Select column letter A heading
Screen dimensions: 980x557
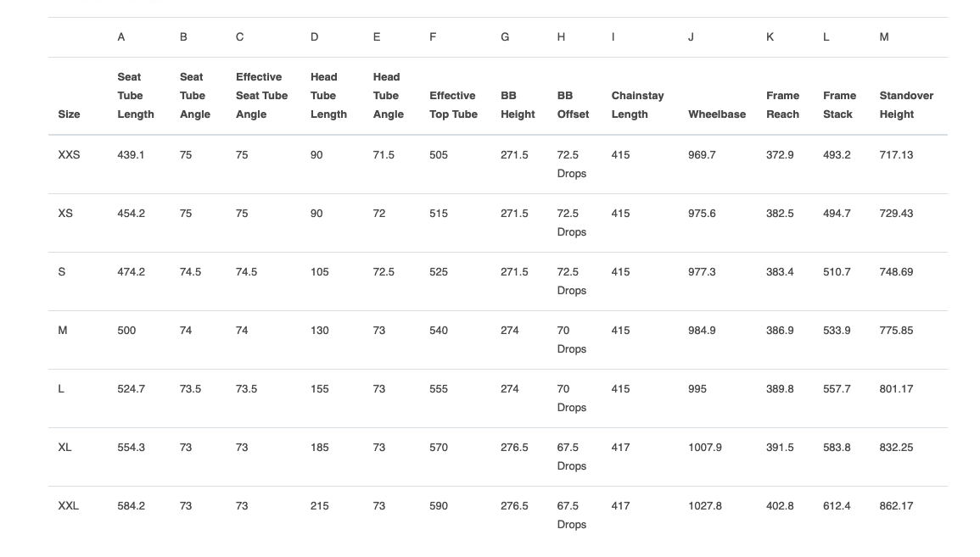[x=121, y=36]
